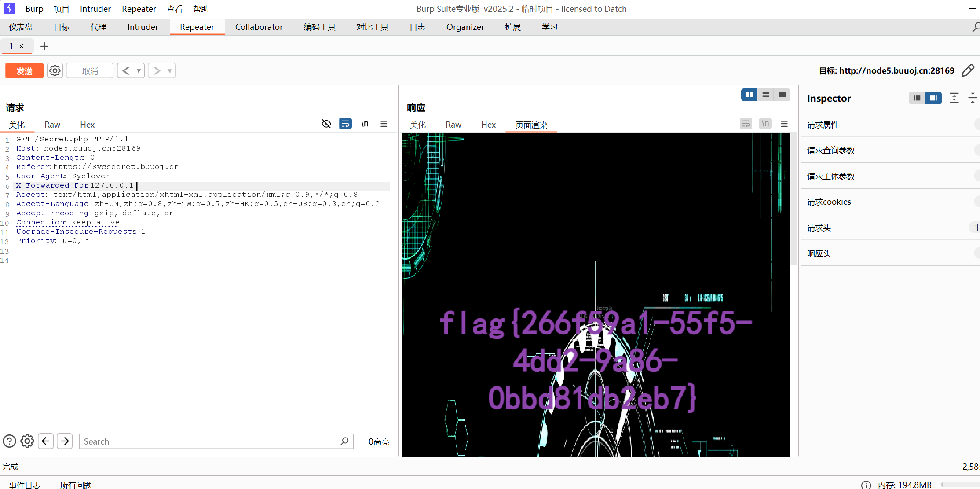Image resolution: width=980 pixels, height=489 pixels.
Task: Switch to 扩展 extensions tab
Action: [x=513, y=27]
